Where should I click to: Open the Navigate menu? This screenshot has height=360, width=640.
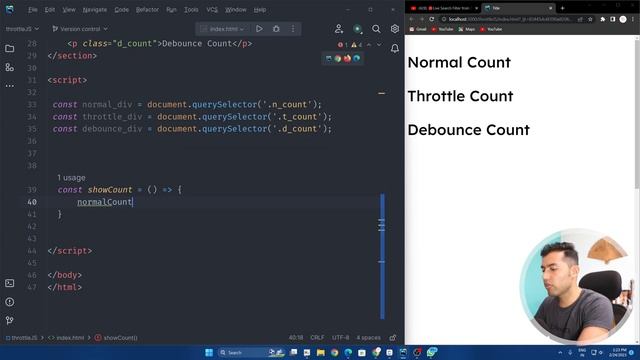95,9
